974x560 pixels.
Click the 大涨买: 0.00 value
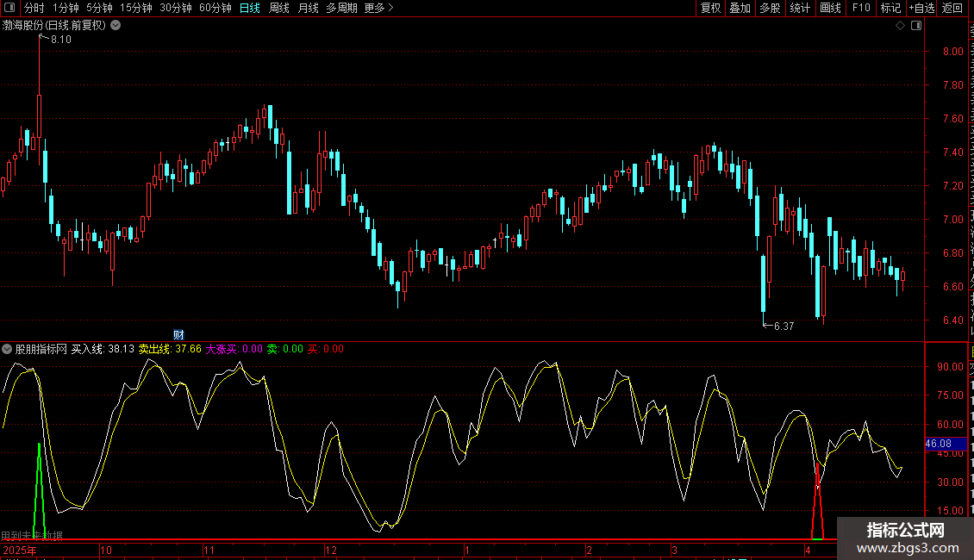(x=234, y=349)
